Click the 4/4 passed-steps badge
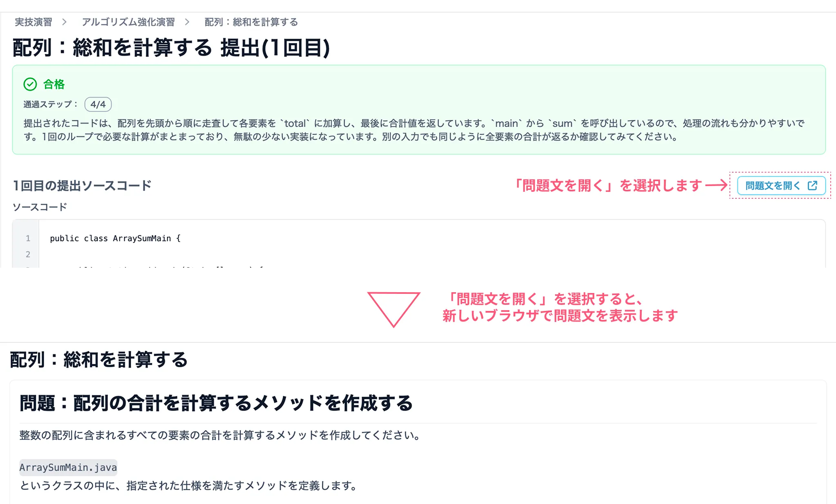The width and height of the screenshot is (836, 504). tap(98, 104)
